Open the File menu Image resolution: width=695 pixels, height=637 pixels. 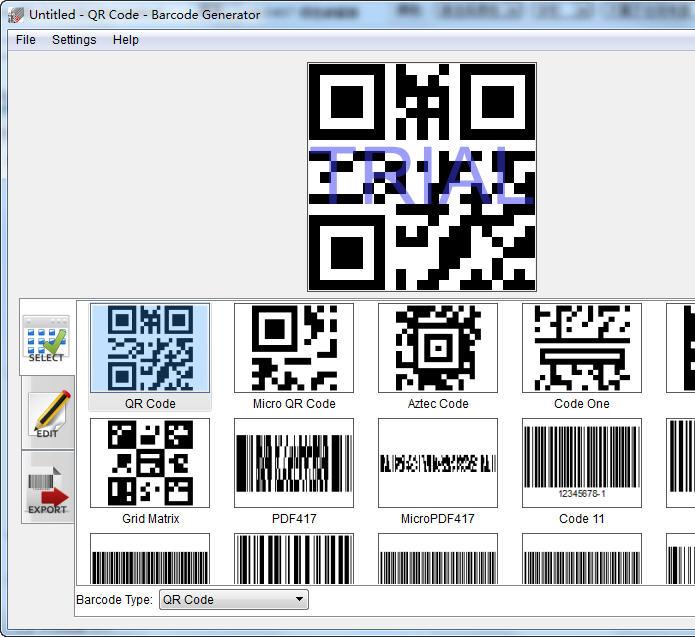pos(25,40)
